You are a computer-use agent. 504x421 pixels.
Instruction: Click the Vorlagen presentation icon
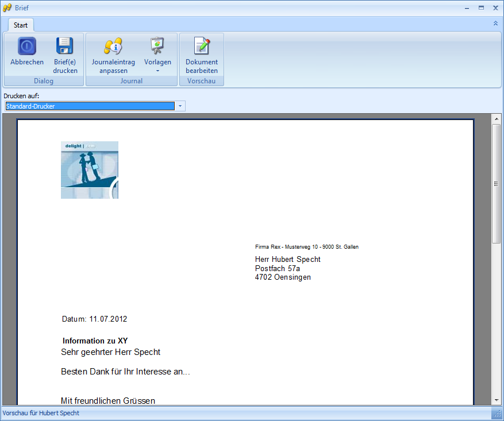pos(157,45)
